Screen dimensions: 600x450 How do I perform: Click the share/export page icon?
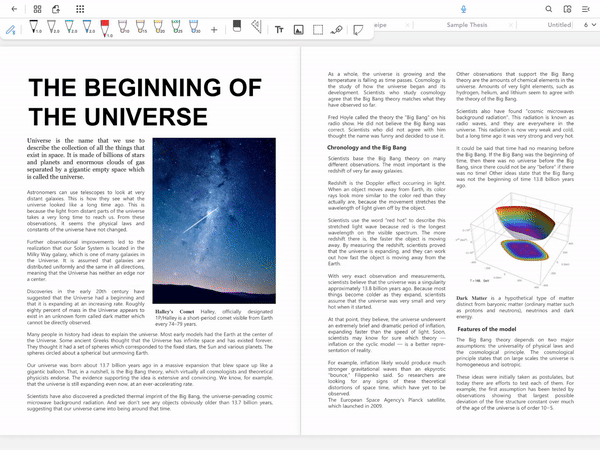click(56, 9)
